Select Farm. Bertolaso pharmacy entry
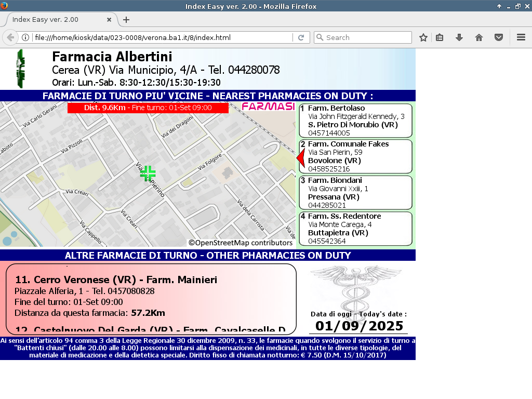The image size is (532, 399). (355, 121)
